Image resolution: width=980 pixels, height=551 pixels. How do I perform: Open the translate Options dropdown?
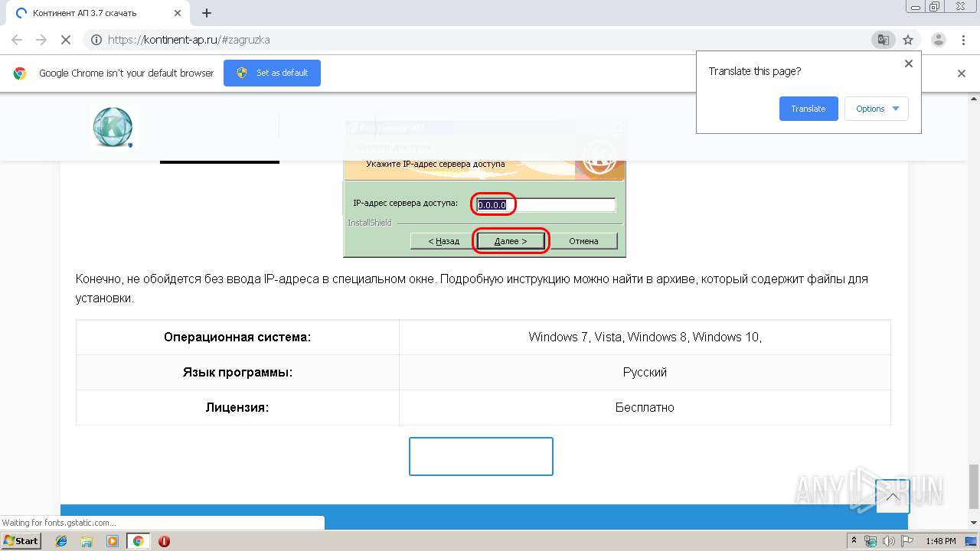point(877,109)
